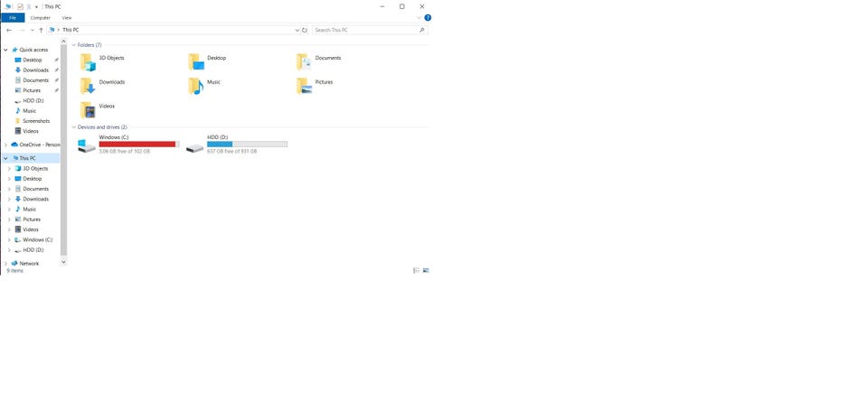The image size is (868, 401).
Task: Open the Documents folder in the Folders group
Action: [x=319, y=62]
